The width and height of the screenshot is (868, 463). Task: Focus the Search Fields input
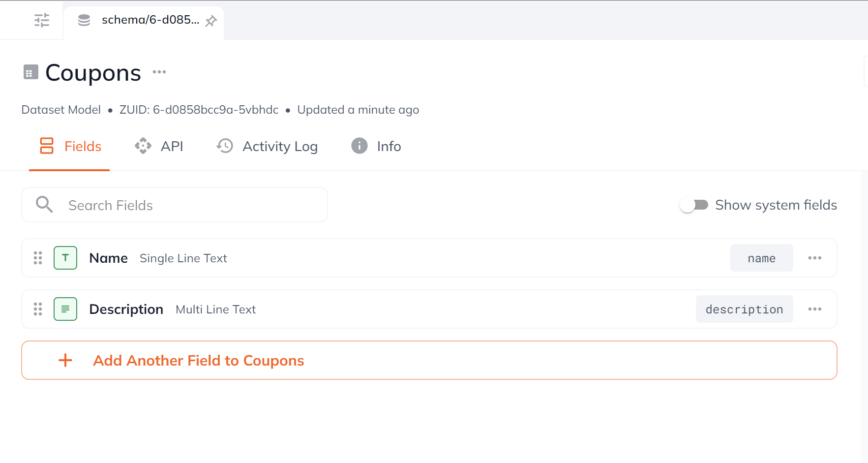coord(175,205)
